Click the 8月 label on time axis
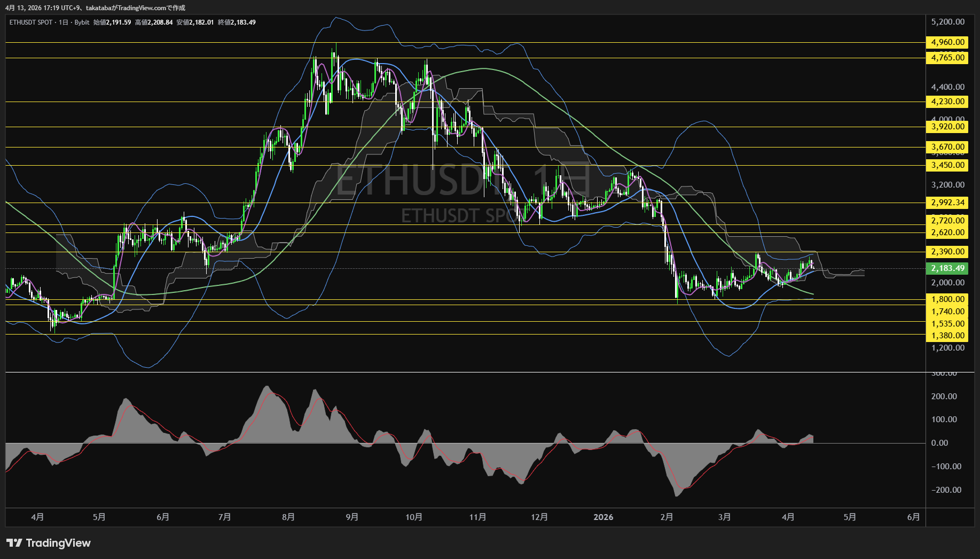Screen dimensions: 980x559 pyautogui.click(x=288, y=517)
